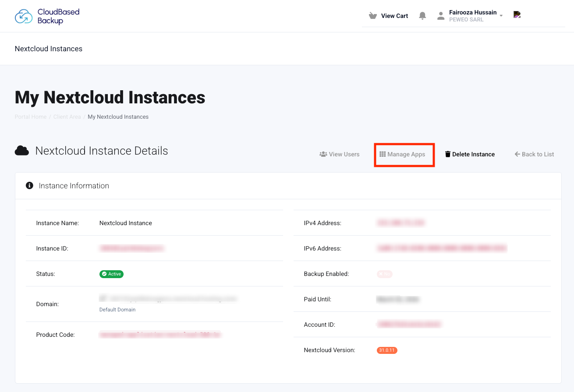Viewport: 574px width, 392px height.
Task: Open notifications via the bell icon
Action: pos(422,15)
